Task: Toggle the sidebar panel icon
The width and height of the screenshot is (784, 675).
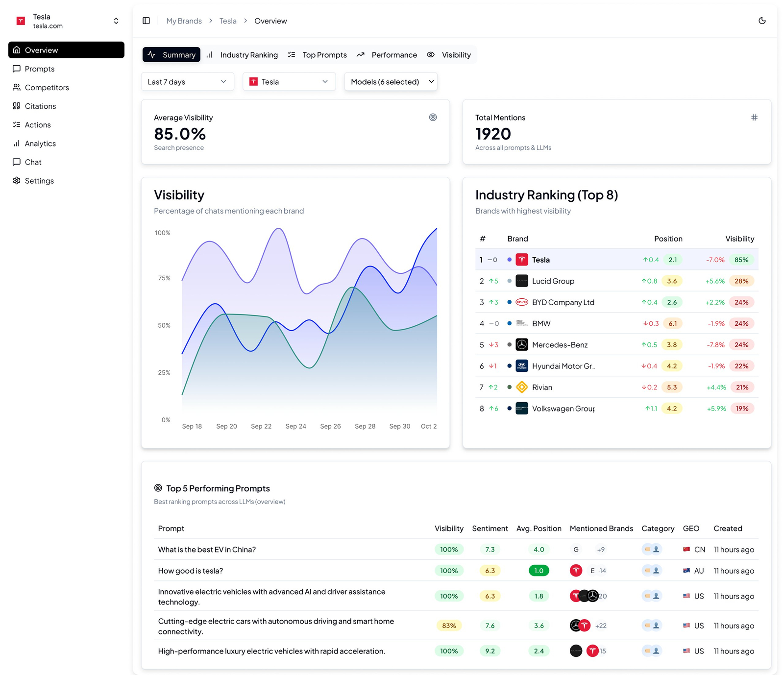Action: [146, 21]
